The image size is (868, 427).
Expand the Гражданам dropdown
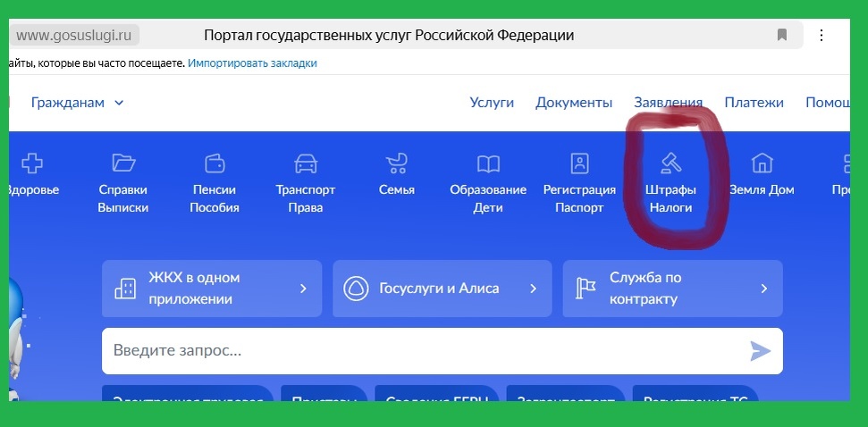click(78, 103)
